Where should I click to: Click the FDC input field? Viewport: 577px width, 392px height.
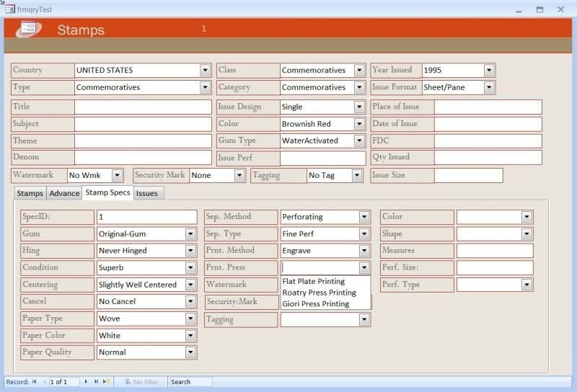pos(488,141)
